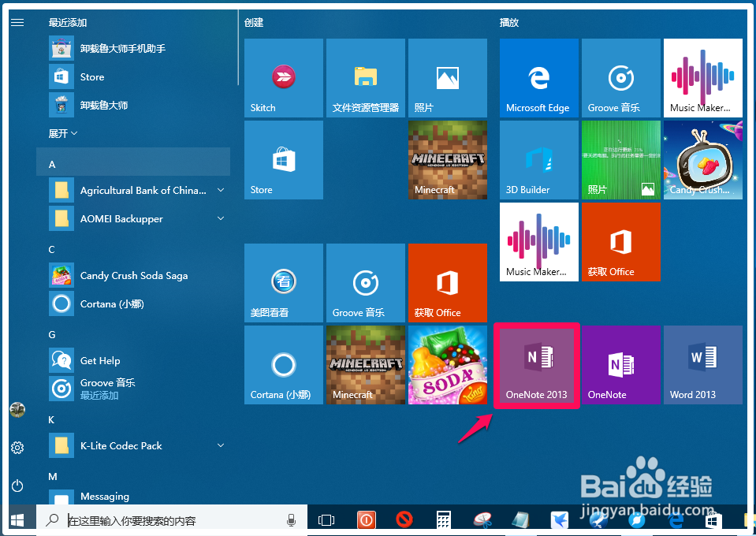Open the Calculator icon in taskbar
756x536 pixels.
[444, 520]
